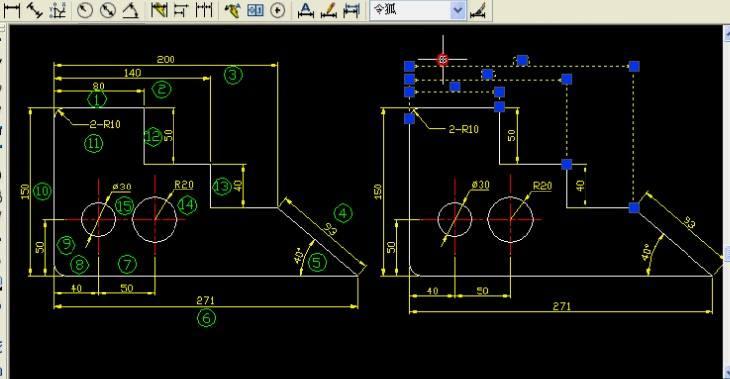The width and height of the screenshot is (730, 379).
Task: Select the Baseline Dimension tool
Action: pos(181,10)
